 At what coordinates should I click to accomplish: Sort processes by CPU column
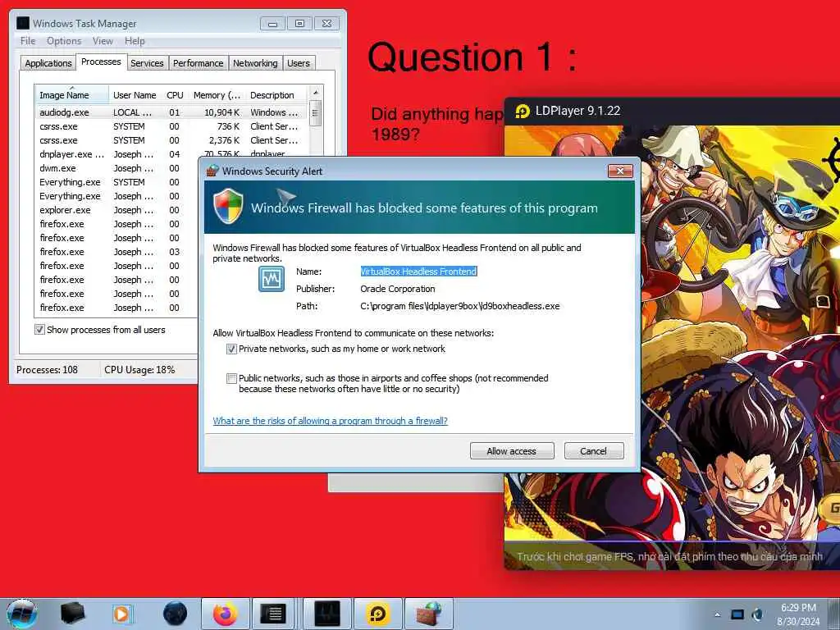pyautogui.click(x=175, y=95)
